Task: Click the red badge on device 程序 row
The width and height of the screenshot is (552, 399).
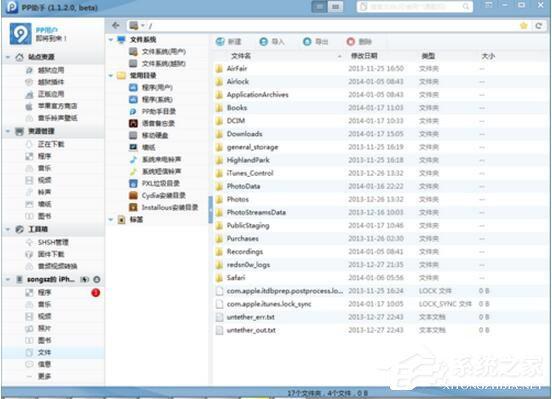Action: [x=95, y=292]
